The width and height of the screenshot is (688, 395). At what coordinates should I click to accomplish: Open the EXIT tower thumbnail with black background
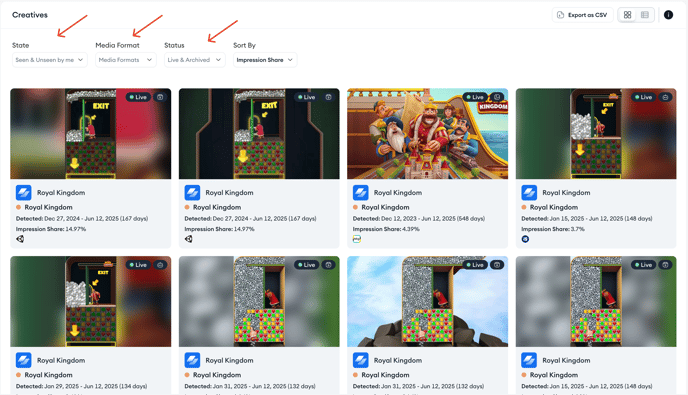(259, 134)
